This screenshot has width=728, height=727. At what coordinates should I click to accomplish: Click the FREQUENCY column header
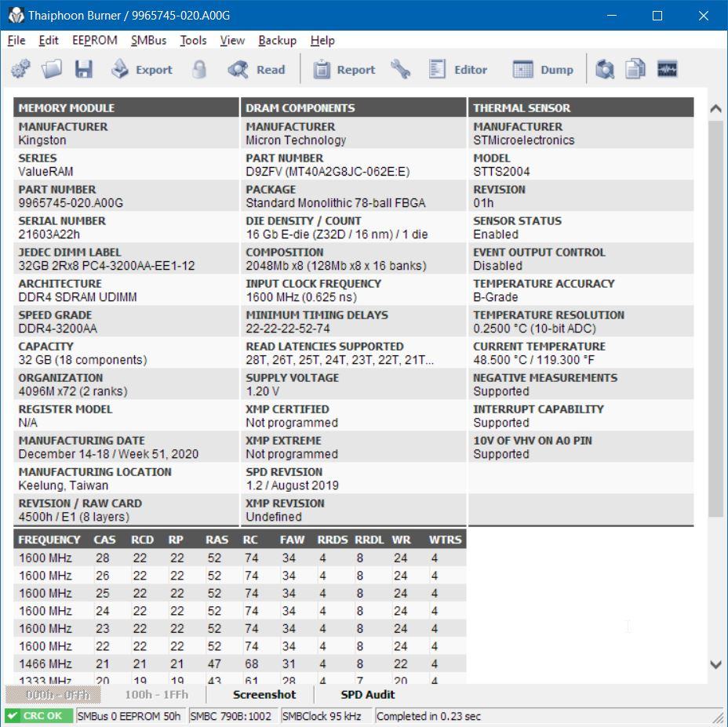[x=49, y=540]
